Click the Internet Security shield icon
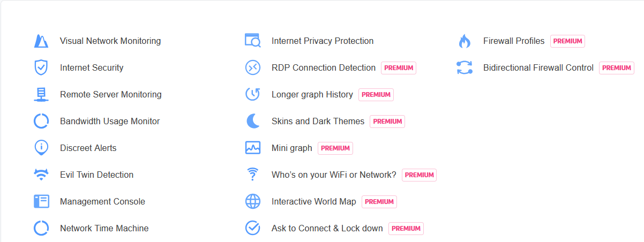Image resolution: width=644 pixels, height=242 pixels. pyautogui.click(x=41, y=68)
